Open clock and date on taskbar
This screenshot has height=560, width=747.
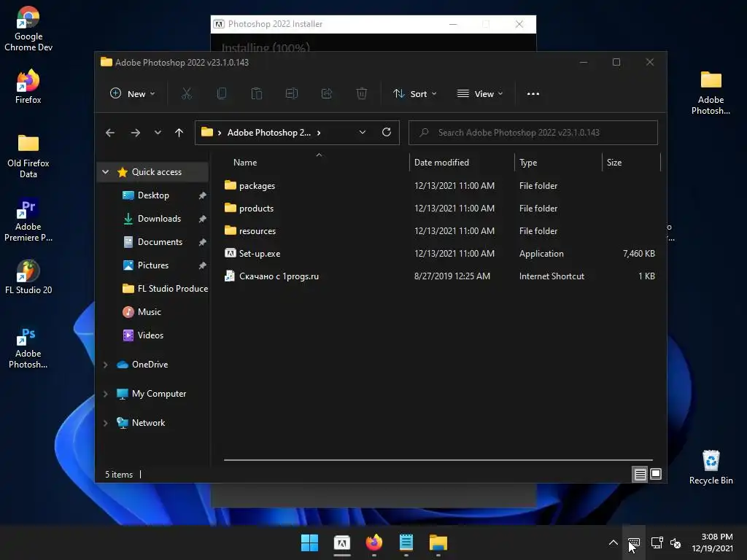pos(712,542)
